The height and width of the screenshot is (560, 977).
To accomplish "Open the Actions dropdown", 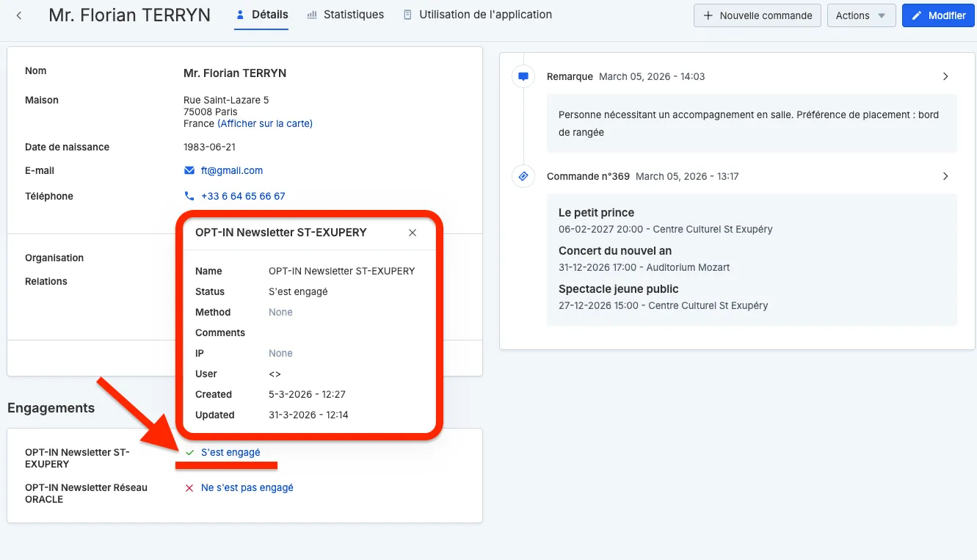I will [x=861, y=15].
